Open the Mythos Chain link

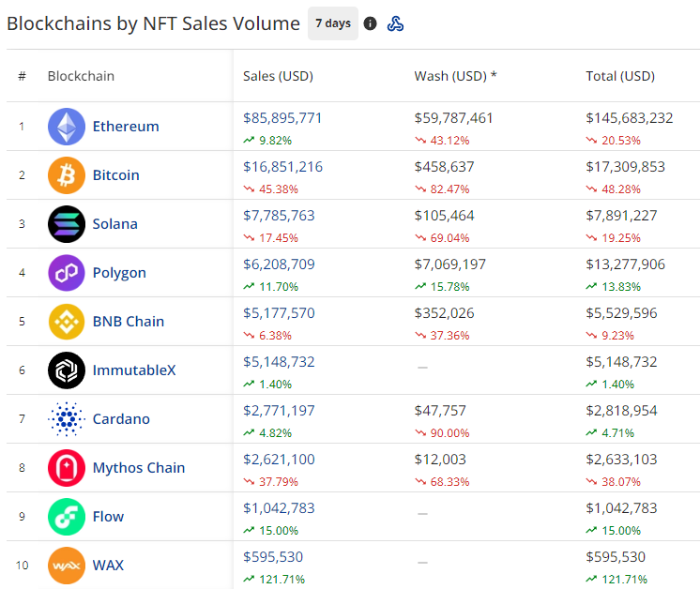pyautogui.click(x=139, y=468)
